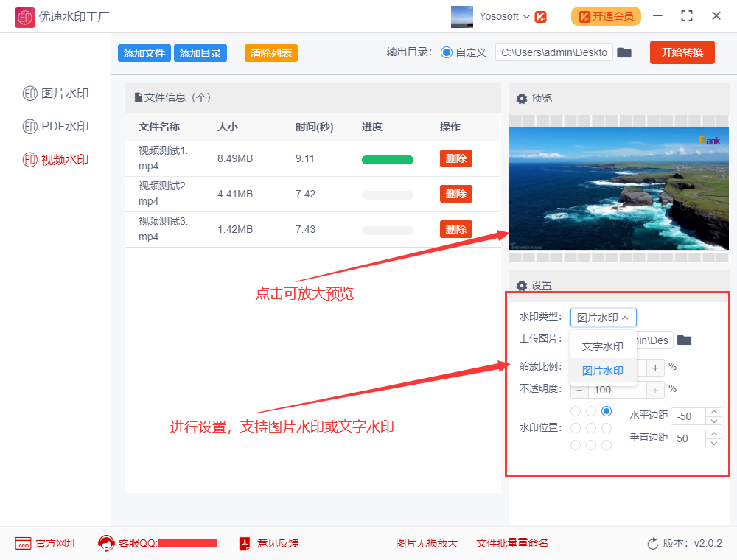This screenshot has height=560, width=737.
Task: Increase 不透明度 with plus button
Action: pyautogui.click(x=655, y=391)
